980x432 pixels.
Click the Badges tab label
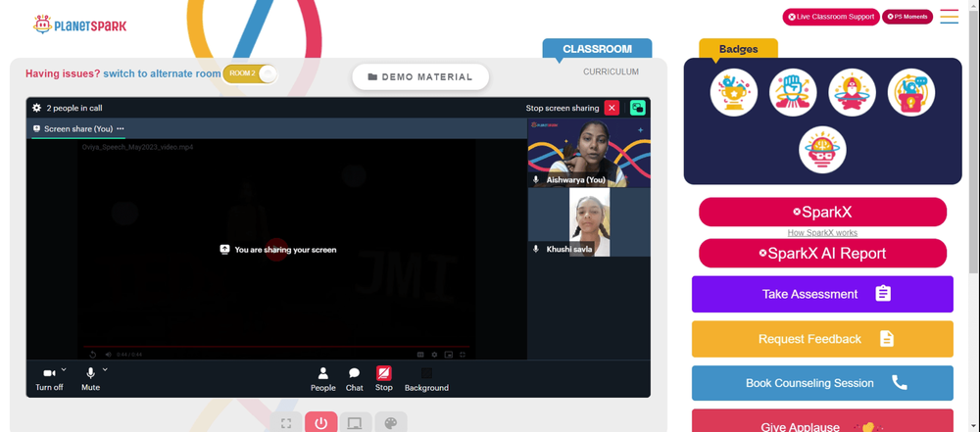click(738, 49)
